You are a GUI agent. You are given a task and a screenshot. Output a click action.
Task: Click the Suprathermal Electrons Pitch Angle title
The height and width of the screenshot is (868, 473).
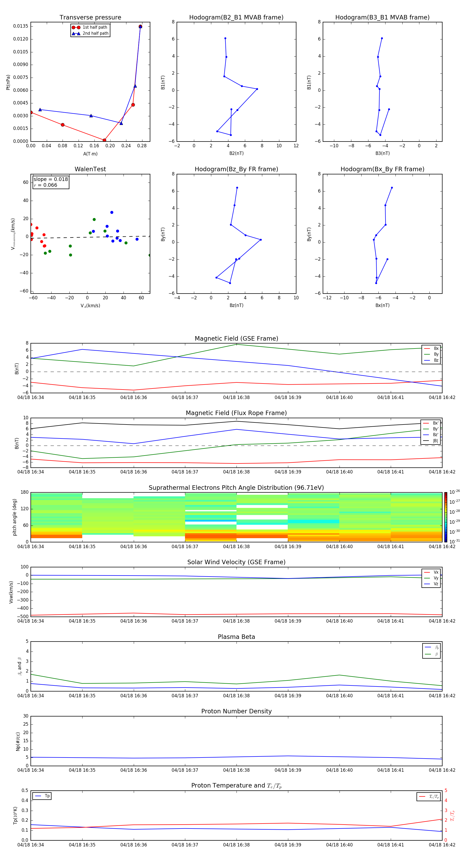tap(236, 488)
